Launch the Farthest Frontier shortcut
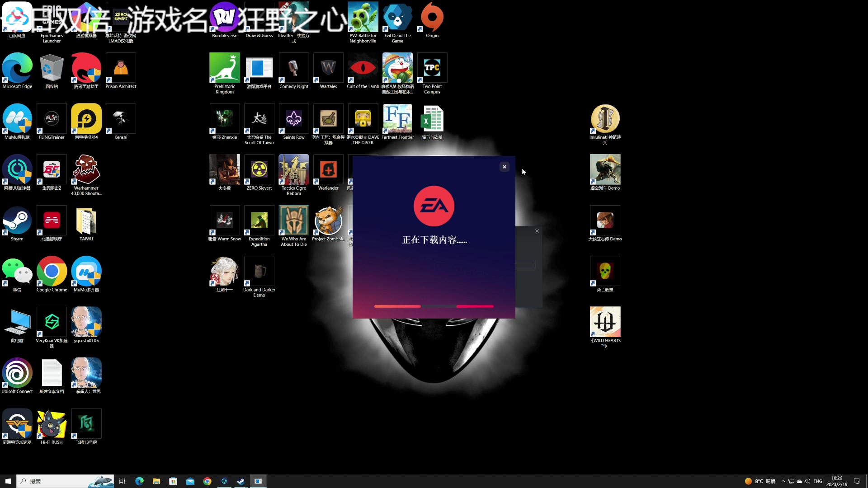This screenshot has height=488, width=868. click(397, 122)
